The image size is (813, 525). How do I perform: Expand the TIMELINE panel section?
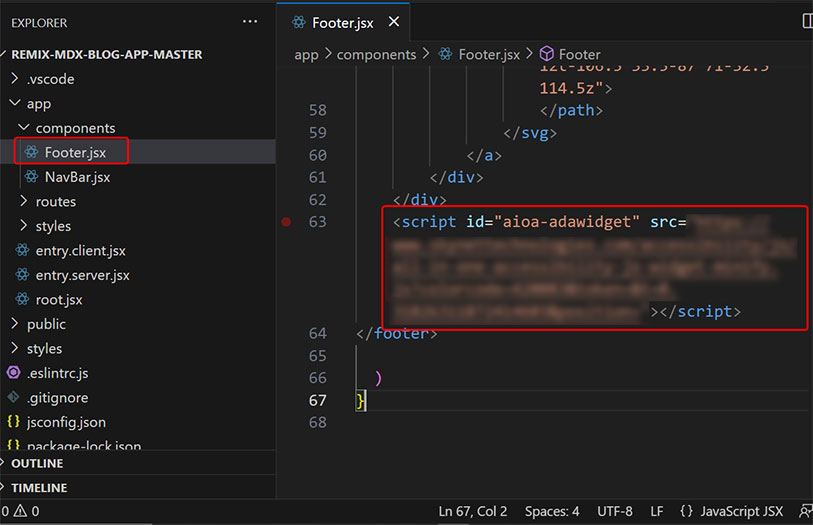pos(39,488)
